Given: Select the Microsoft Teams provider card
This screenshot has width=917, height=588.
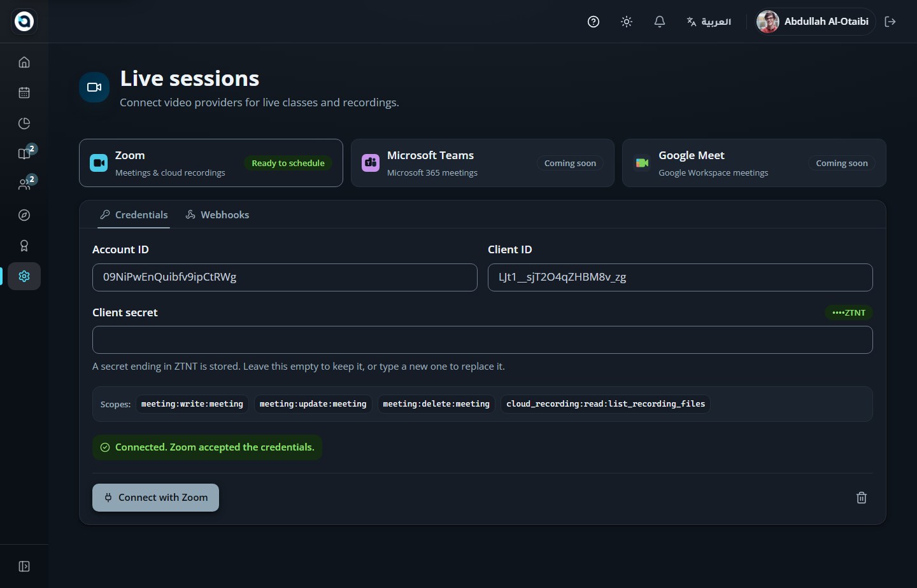Looking at the screenshot, I should coord(483,163).
